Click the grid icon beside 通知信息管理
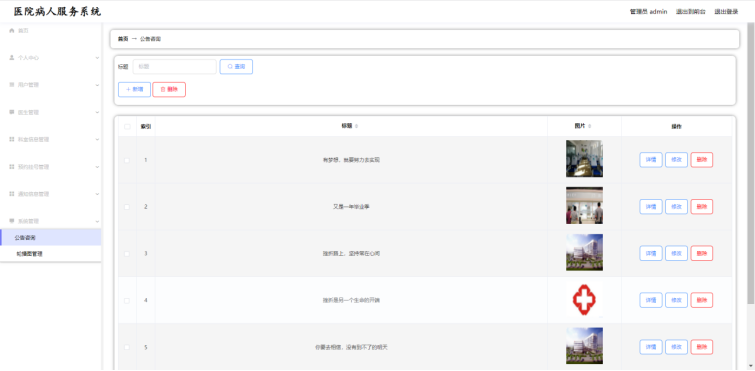755x371 pixels. point(12,194)
